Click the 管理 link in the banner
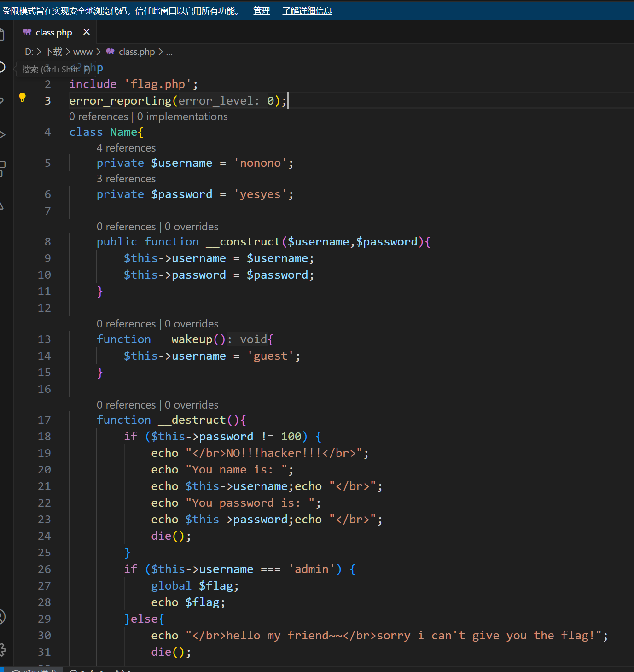Viewport: 634px width, 672px height. pyautogui.click(x=261, y=11)
